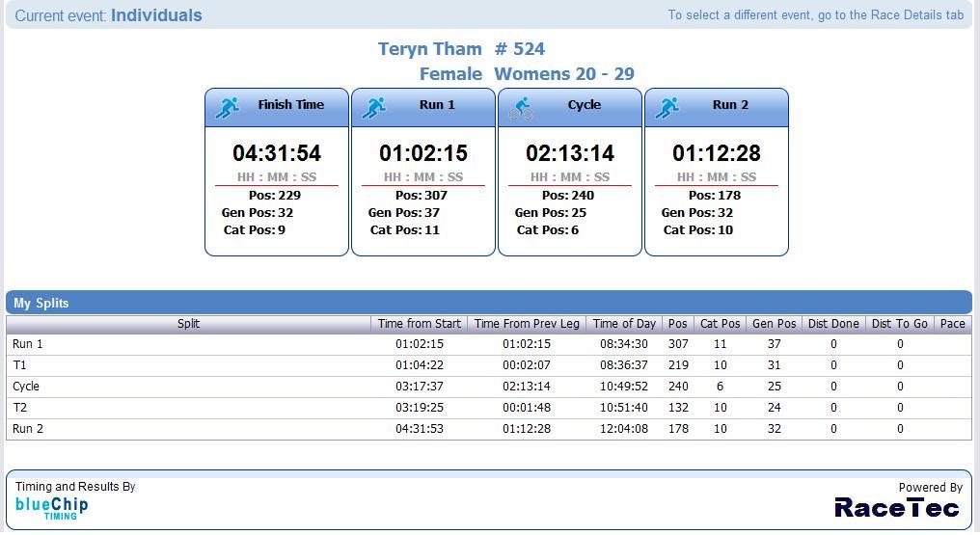
Task: Click the Dist To Go column header
Action: 899,324
